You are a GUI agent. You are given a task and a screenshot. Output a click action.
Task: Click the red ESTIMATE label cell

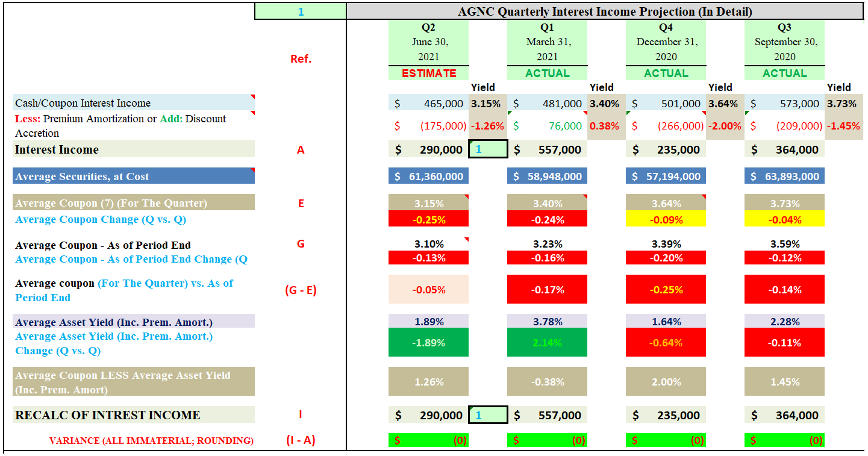(x=428, y=73)
